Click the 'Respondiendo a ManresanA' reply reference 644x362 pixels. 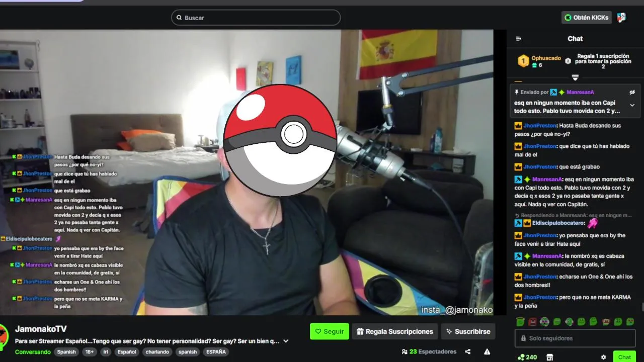click(573, 215)
